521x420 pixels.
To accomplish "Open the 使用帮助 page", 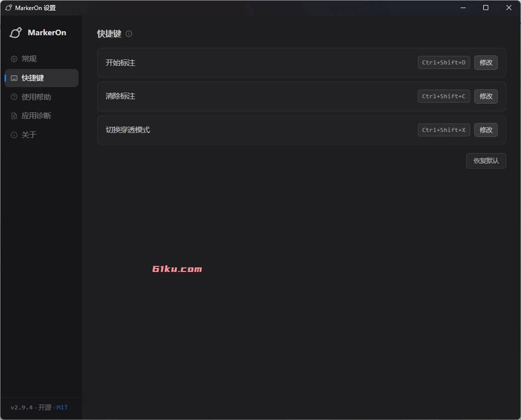I will coord(42,97).
